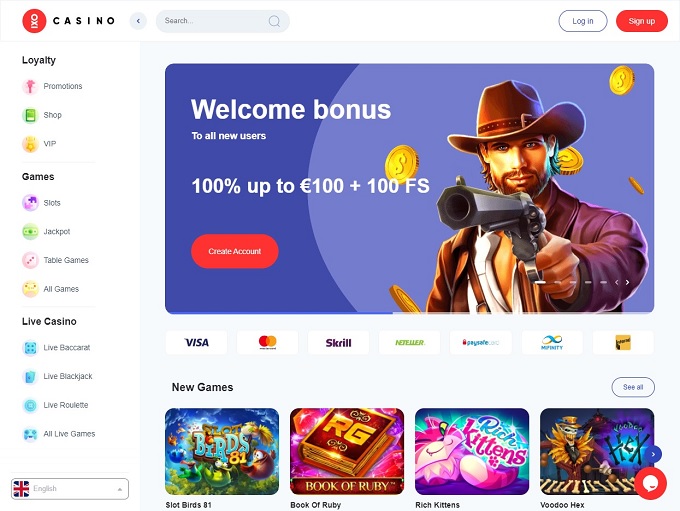Select the second banner slide indicator
This screenshot has width=680, height=511.
point(558,282)
